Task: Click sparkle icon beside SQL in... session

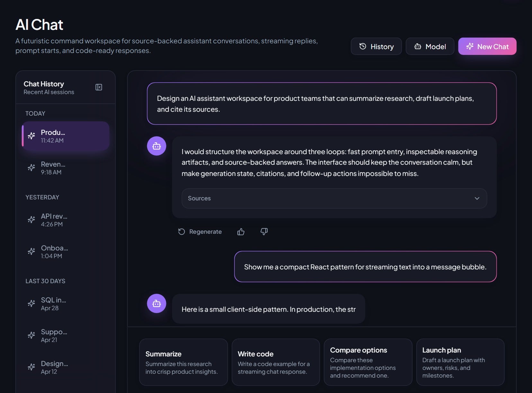Action: click(x=31, y=303)
